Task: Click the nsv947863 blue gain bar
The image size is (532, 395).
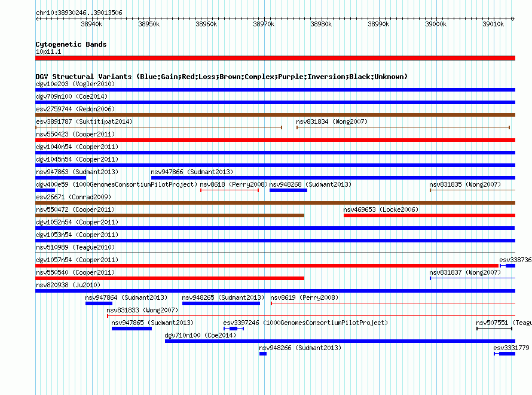Action: tap(61, 178)
